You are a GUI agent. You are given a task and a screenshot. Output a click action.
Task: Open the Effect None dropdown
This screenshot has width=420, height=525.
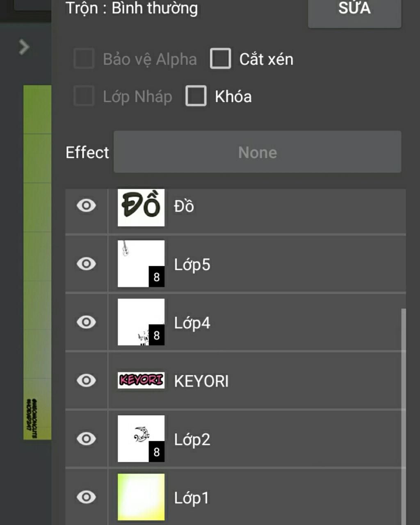point(257,152)
